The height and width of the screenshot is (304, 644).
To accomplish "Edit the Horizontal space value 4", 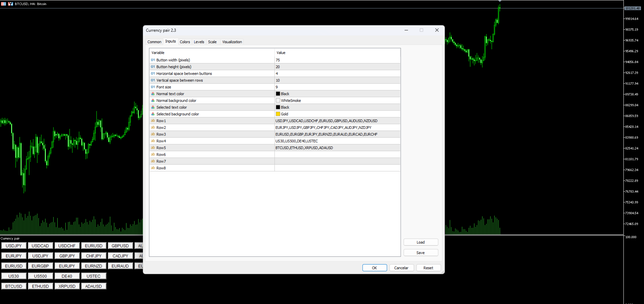I will [x=338, y=74].
